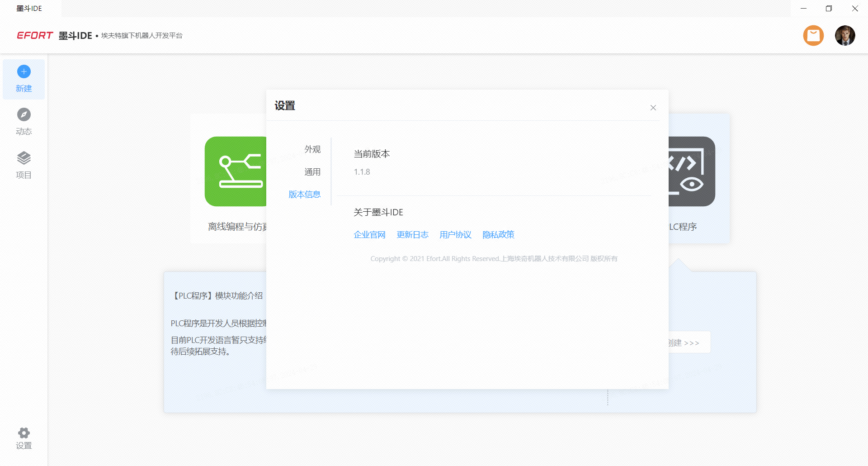The width and height of the screenshot is (868, 466).
Task: Open the 企业官网 link
Action: [369, 235]
